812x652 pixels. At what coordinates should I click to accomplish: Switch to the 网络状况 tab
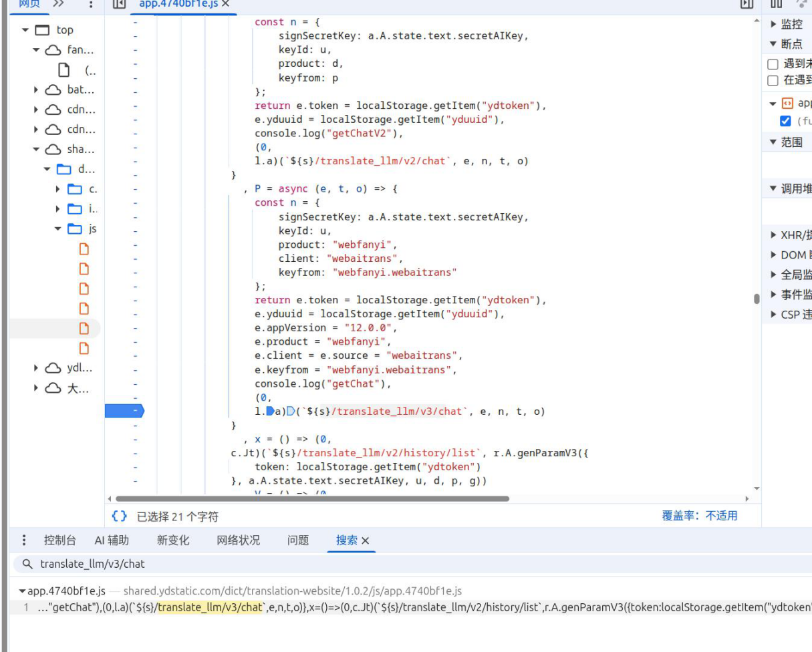pos(239,540)
